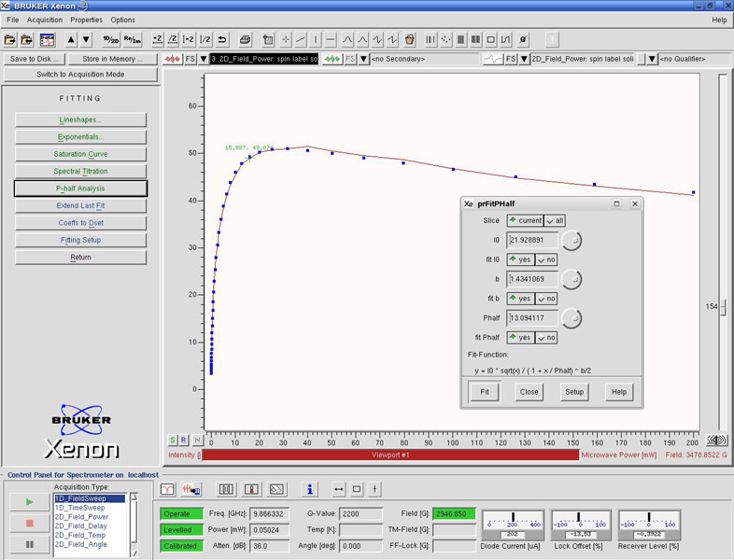
Task: Click the Phalf value input field
Action: [532, 318]
